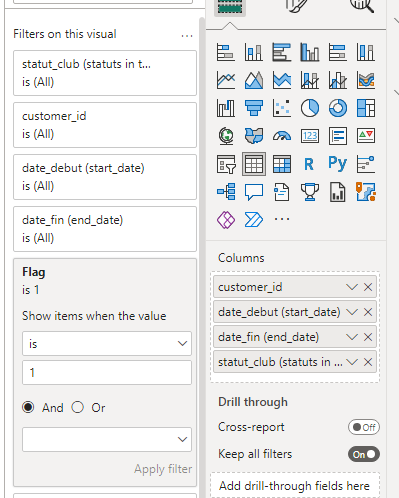
Task: Choose the And radio button
Action: pos(28,407)
